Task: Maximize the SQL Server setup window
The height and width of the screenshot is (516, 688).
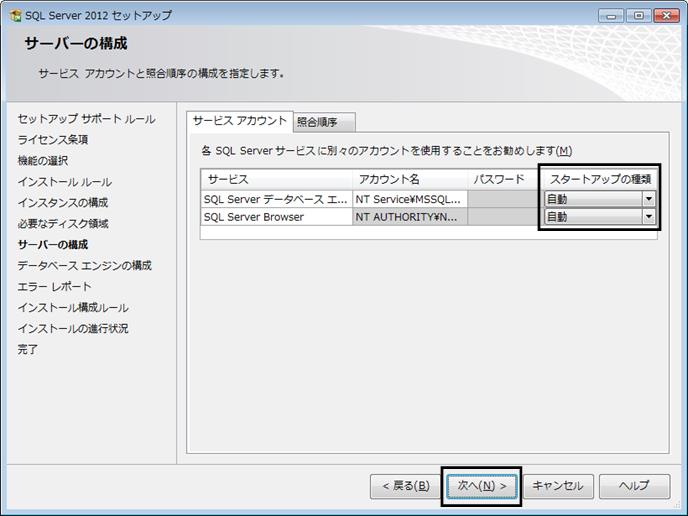Action: click(638, 16)
